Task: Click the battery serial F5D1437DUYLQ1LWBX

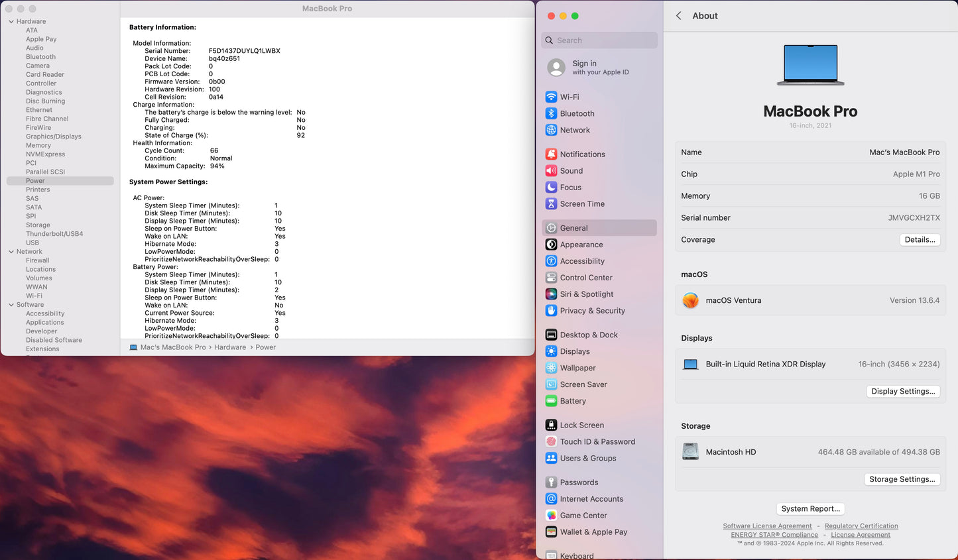Action: pos(245,51)
